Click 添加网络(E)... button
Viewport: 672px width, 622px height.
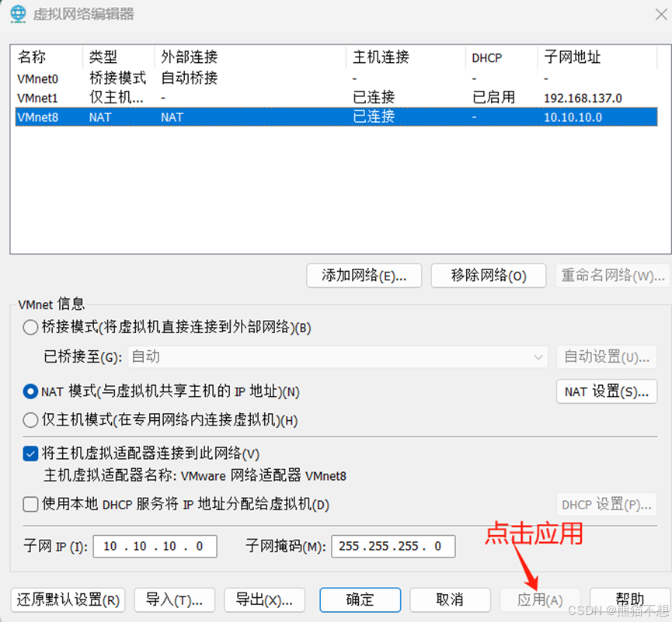(364, 276)
